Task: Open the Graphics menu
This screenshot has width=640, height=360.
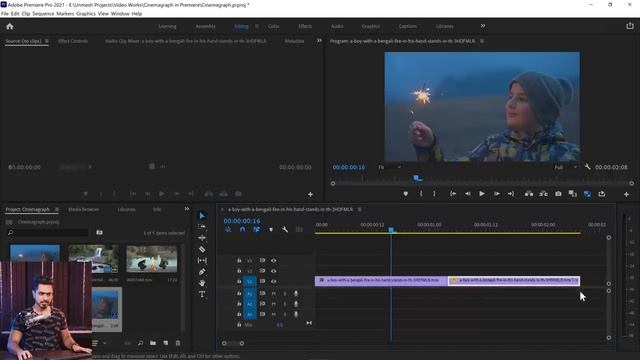Action: pos(86,13)
